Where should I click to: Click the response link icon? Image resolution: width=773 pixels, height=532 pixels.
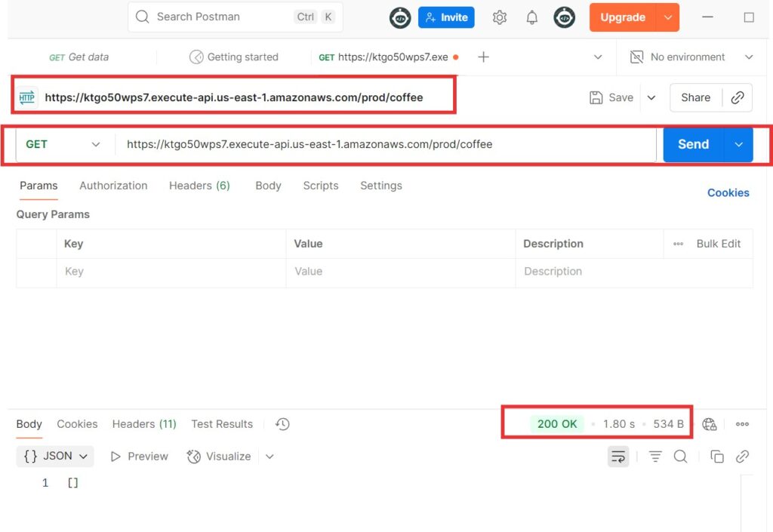[742, 457]
